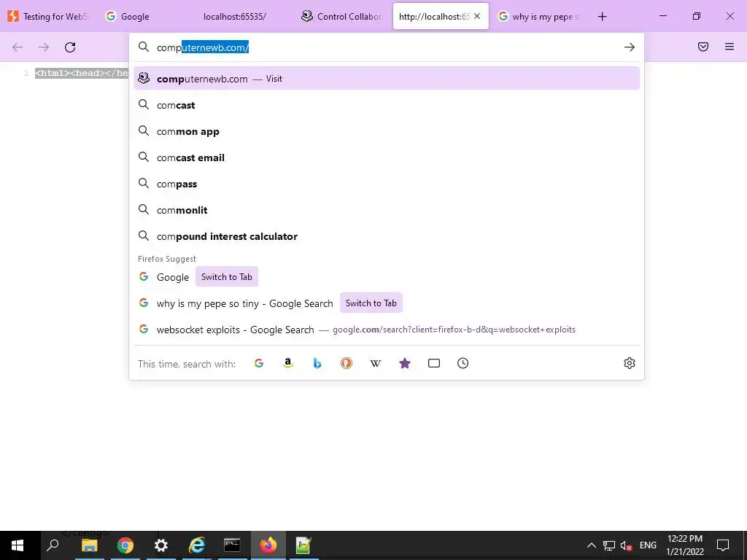Open taskbar search magnifier
Image resolution: width=747 pixels, height=560 pixels.
coord(53,545)
